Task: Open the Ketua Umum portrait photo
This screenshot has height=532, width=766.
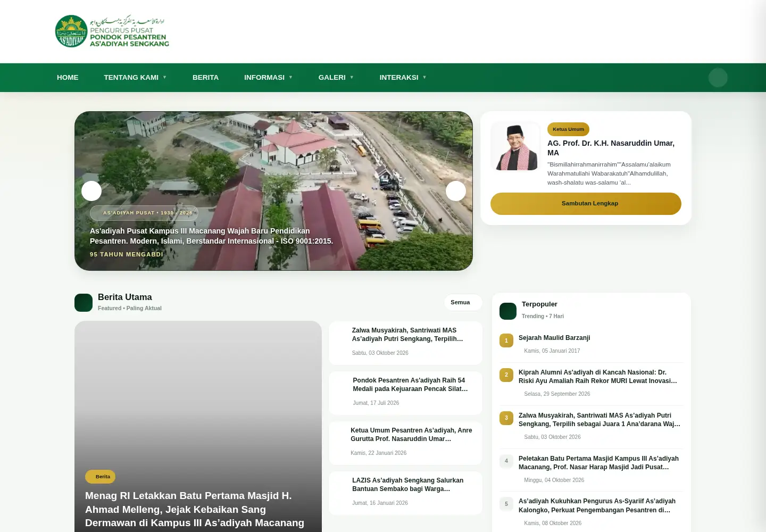Action: [x=515, y=146]
